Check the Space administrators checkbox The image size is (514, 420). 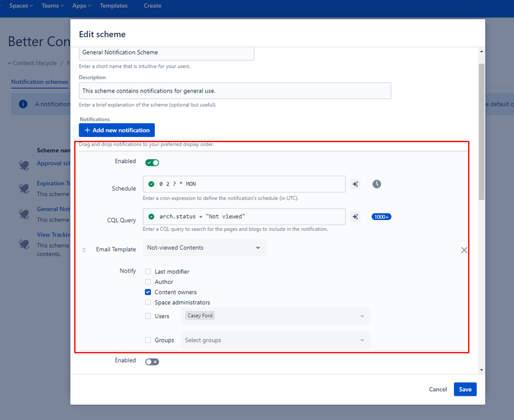click(x=148, y=302)
